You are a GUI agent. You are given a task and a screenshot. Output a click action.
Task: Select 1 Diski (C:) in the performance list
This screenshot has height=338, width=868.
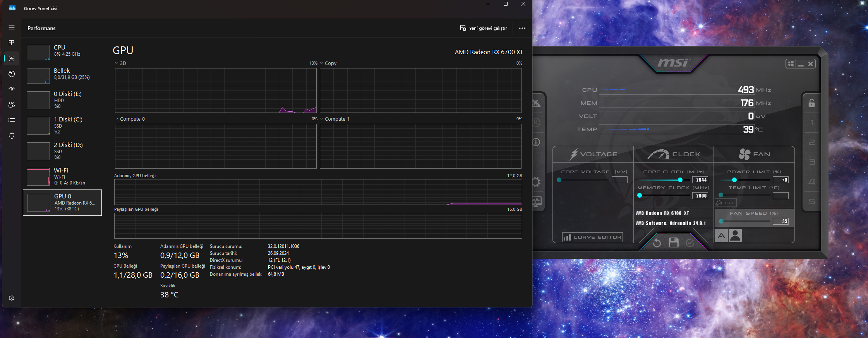tap(62, 125)
